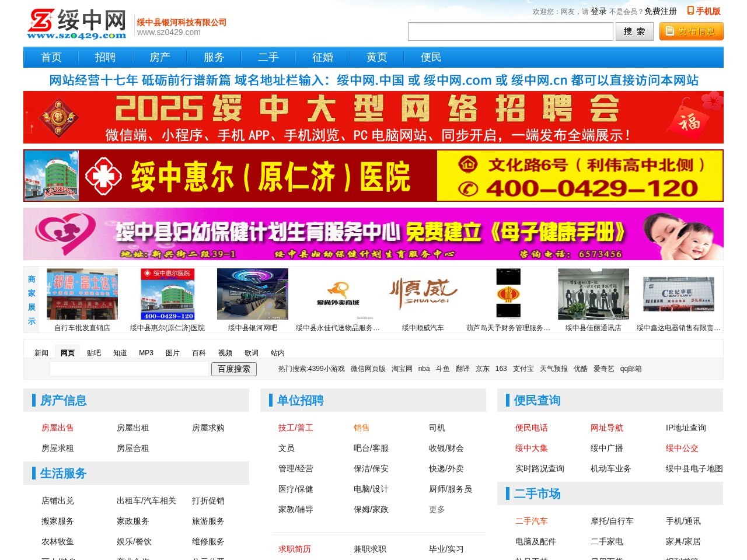This screenshot has height=560, width=747.
Task: Select the 新闻 search tab
Action: click(40, 352)
